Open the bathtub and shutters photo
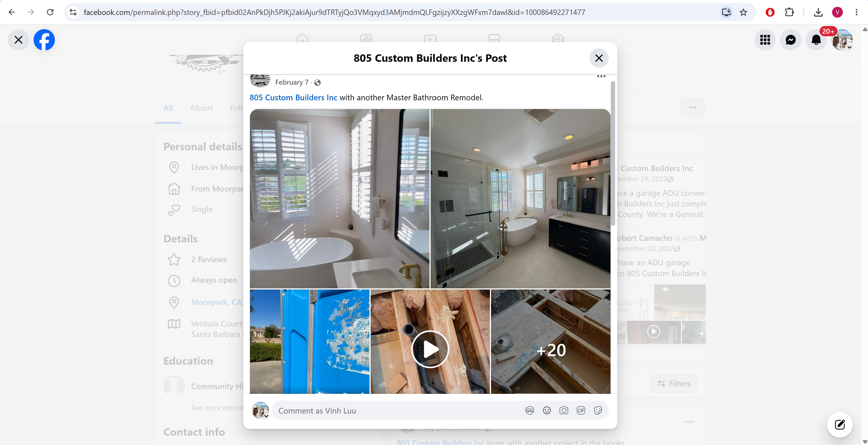The image size is (868, 445). coord(340,199)
